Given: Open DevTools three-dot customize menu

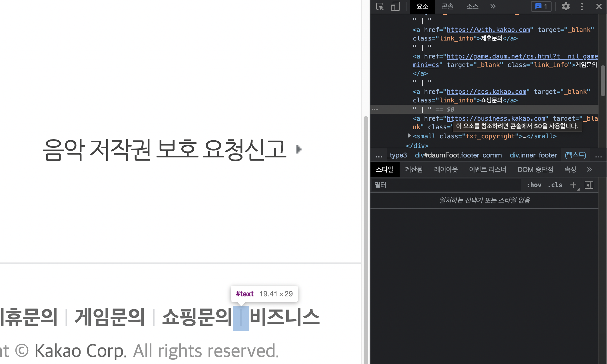Looking at the screenshot, I should [x=582, y=6].
